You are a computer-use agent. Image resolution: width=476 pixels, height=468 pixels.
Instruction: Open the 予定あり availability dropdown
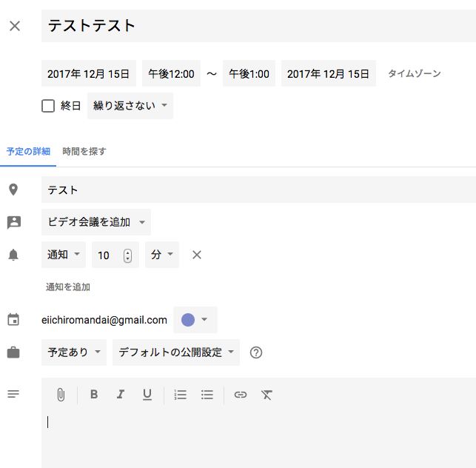[74, 352]
